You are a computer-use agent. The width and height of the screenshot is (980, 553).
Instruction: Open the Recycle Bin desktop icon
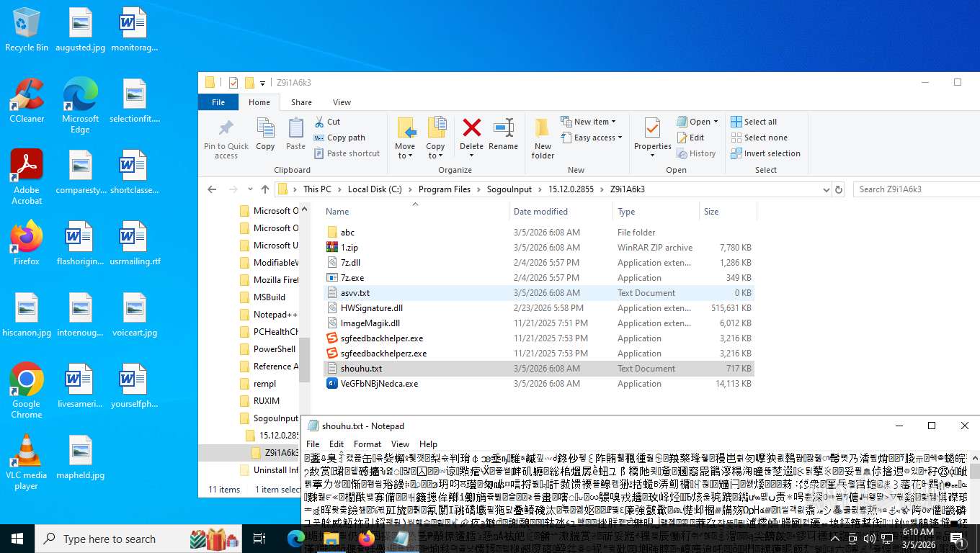tap(27, 30)
